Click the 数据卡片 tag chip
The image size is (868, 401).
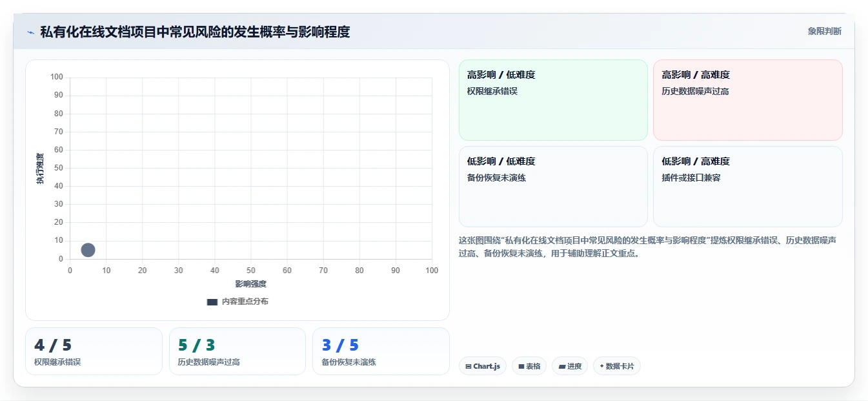(617, 366)
